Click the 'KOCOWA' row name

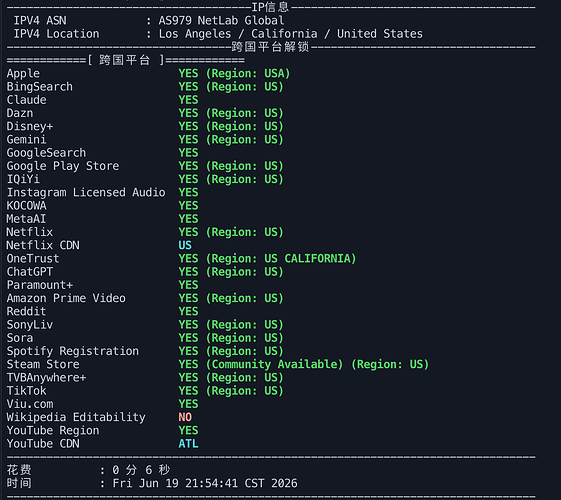pyautogui.click(x=26, y=206)
